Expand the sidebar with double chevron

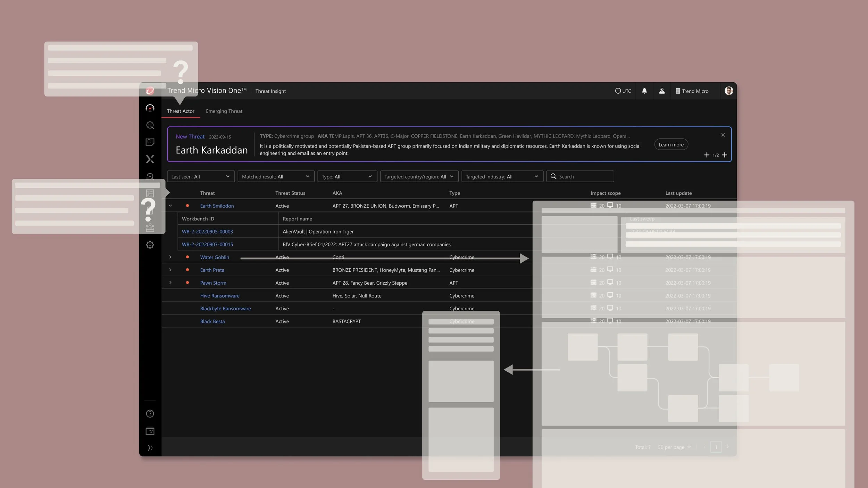150,448
